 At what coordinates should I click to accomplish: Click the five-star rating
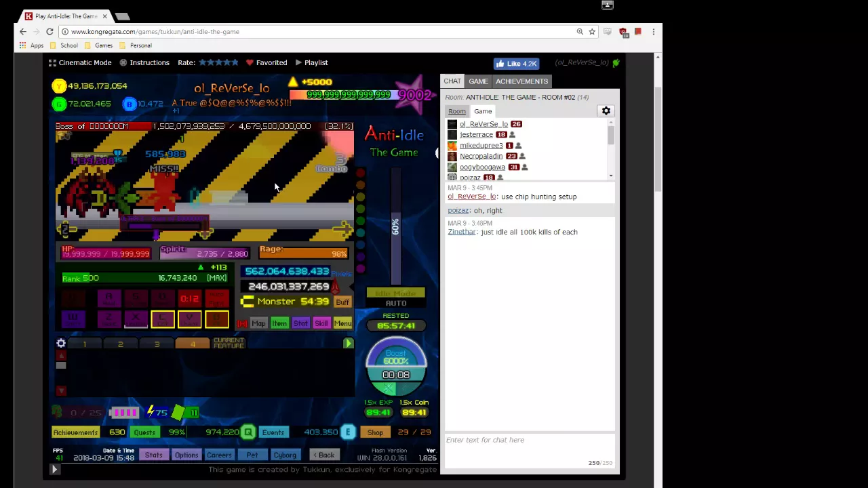218,62
